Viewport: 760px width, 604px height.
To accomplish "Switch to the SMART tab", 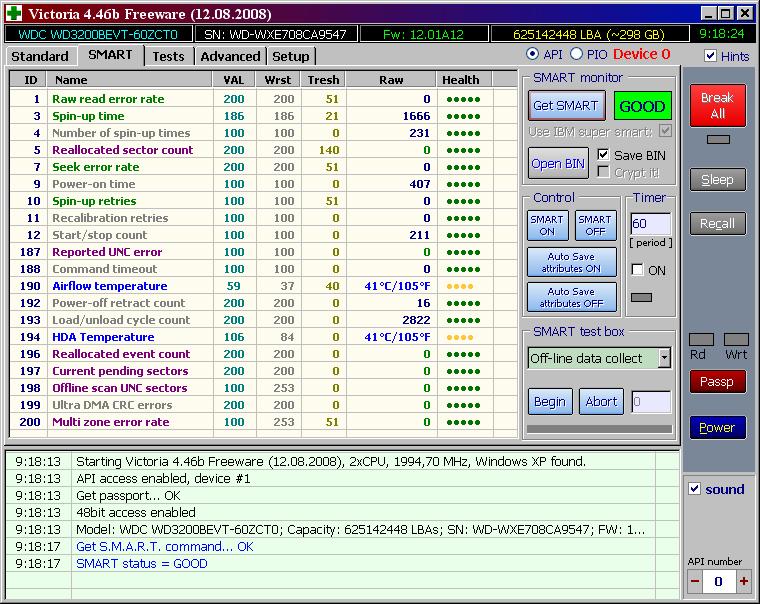I will (x=110, y=55).
